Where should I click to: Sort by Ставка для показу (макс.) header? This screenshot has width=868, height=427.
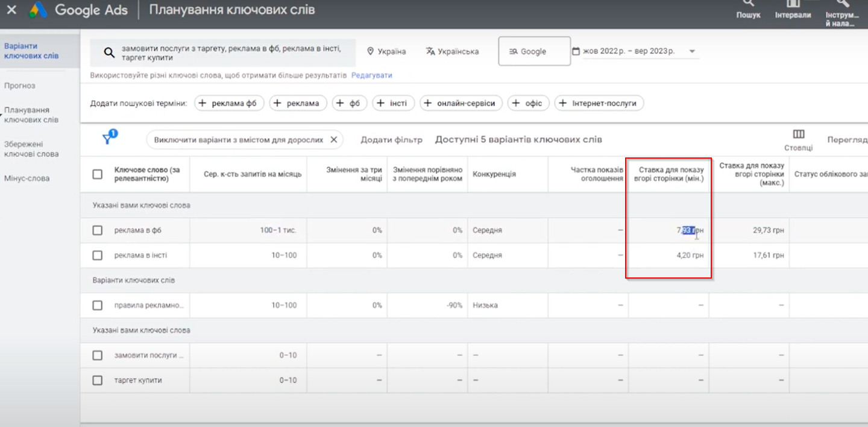click(752, 174)
